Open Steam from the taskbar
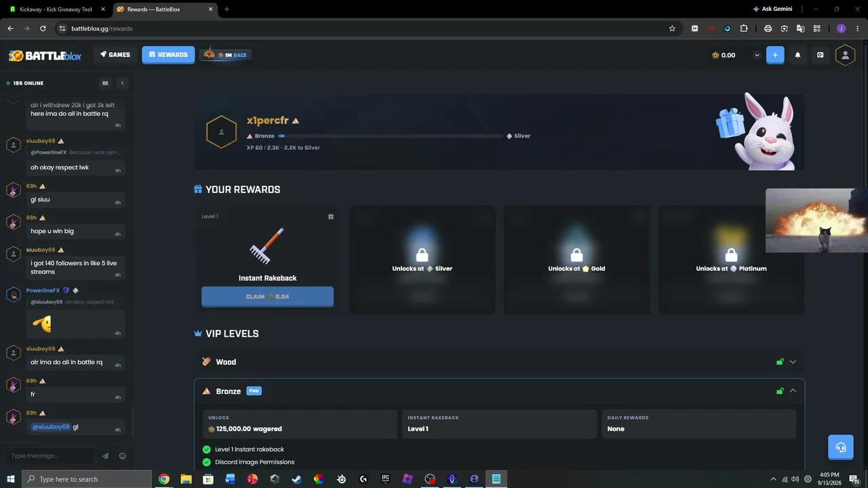This screenshot has height=488, width=868. (296, 479)
